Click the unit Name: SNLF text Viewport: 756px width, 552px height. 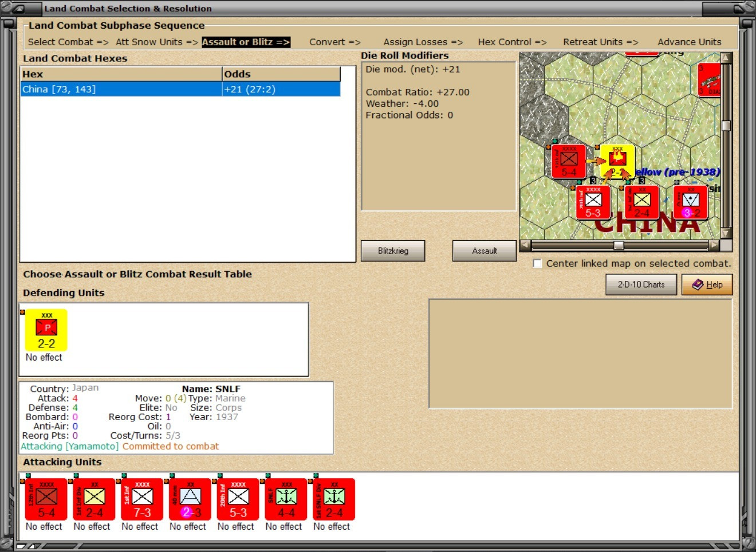pos(211,389)
